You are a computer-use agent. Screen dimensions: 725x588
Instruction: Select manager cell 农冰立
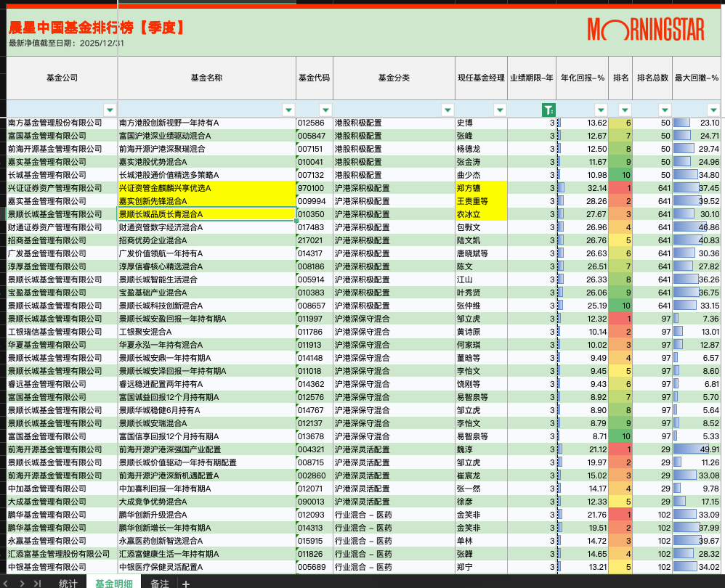(x=482, y=214)
